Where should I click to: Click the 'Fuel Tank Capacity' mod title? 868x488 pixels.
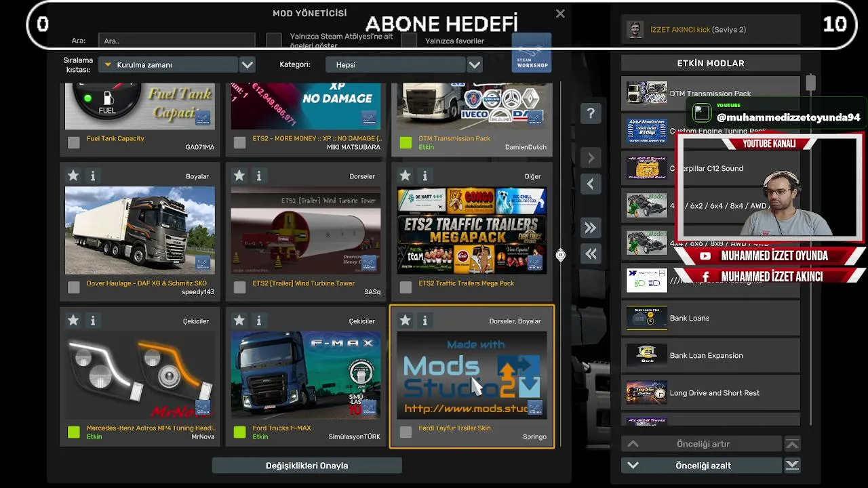click(115, 138)
